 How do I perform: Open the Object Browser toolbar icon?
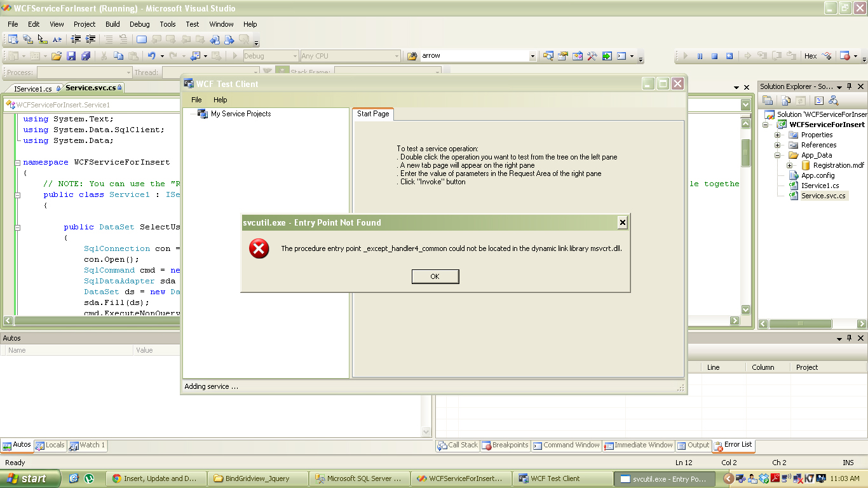[x=577, y=56]
